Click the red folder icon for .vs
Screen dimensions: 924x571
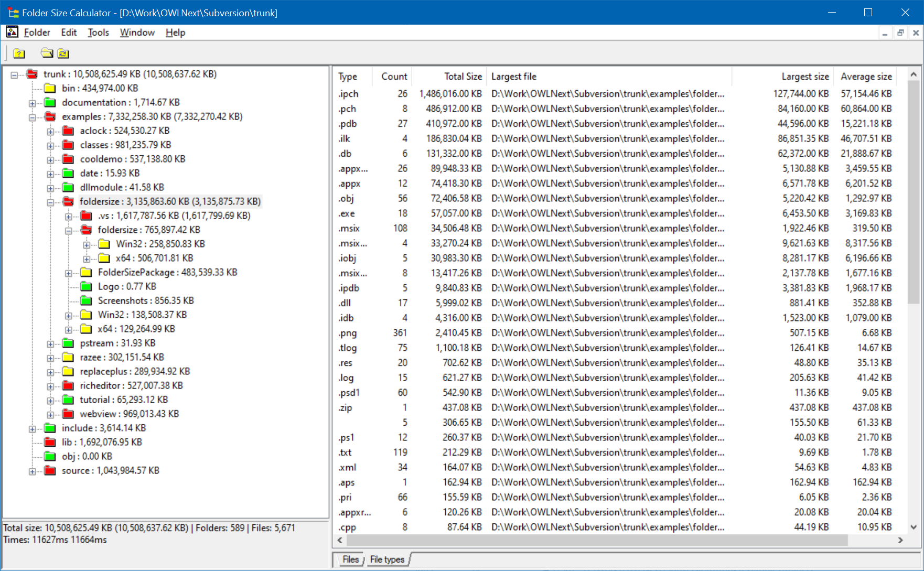click(87, 216)
